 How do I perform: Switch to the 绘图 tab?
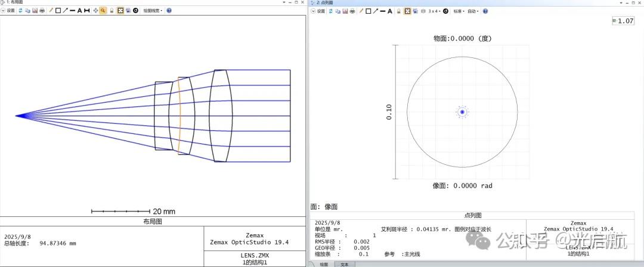tap(324, 265)
